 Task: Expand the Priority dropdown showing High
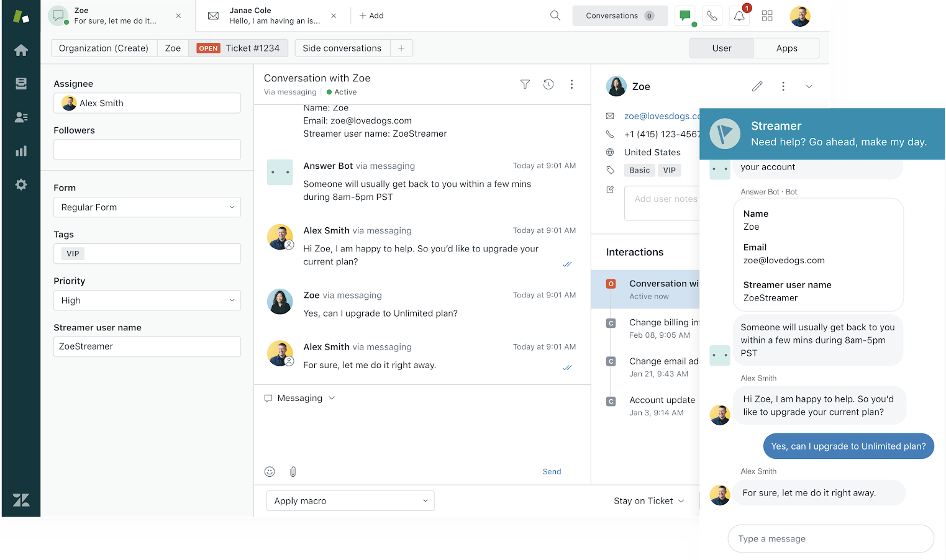point(147,300)
